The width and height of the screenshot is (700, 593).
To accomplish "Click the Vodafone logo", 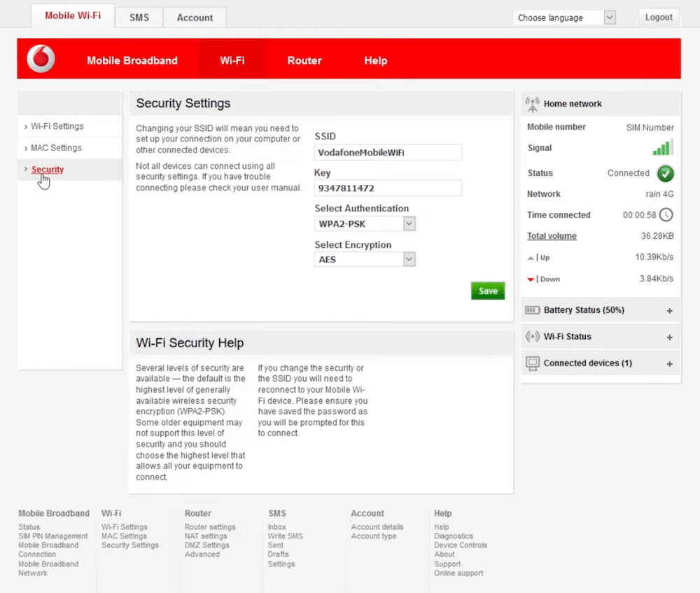I will pyautogui.click(x=40, y=59).
